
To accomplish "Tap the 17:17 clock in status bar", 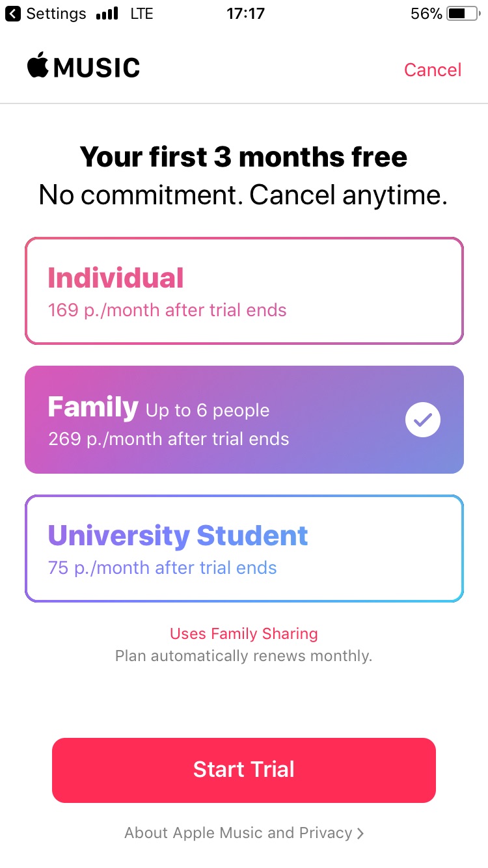I will click(245, 14).
